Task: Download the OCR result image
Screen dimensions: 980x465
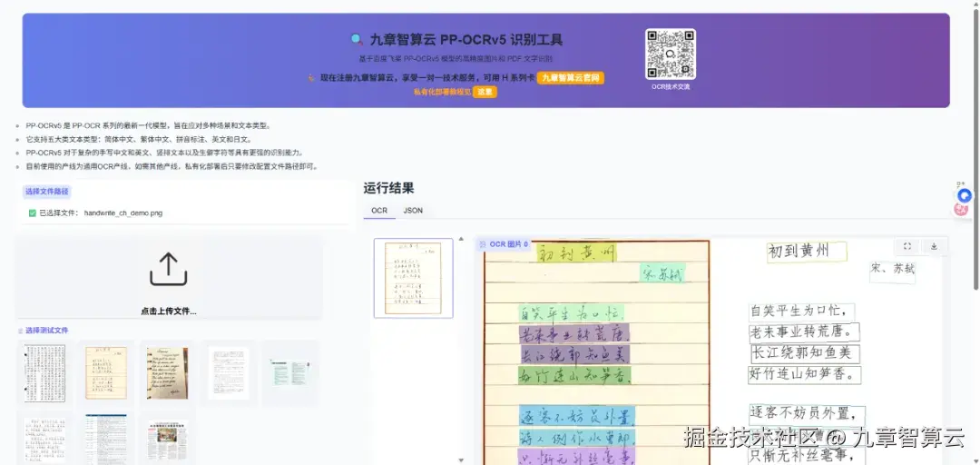Action: 934,247
